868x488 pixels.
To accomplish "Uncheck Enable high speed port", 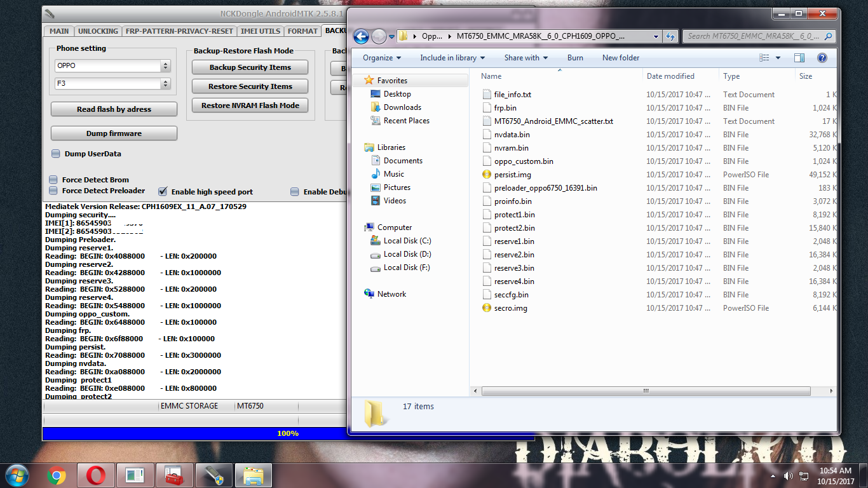I will coord(163,191).
